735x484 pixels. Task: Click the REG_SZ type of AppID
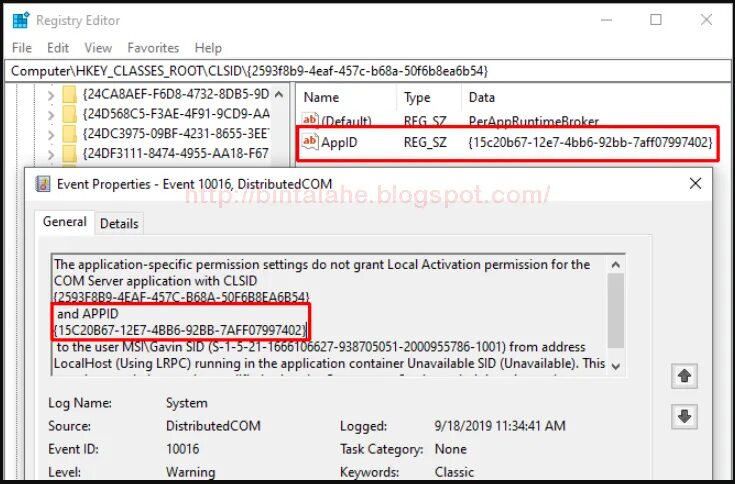coord(425,142)
